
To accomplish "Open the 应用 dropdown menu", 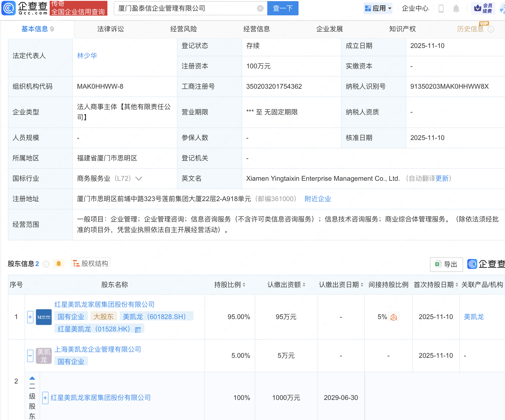I will [378, 8].
